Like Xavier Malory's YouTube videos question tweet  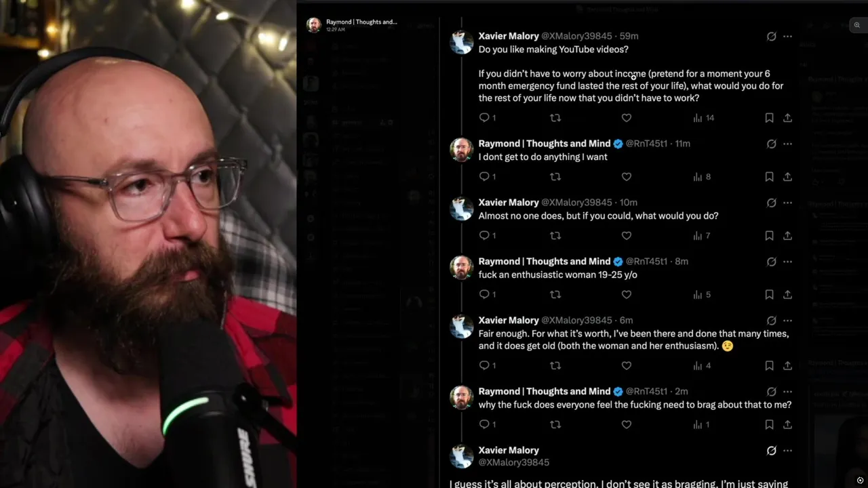click(627, 118)
